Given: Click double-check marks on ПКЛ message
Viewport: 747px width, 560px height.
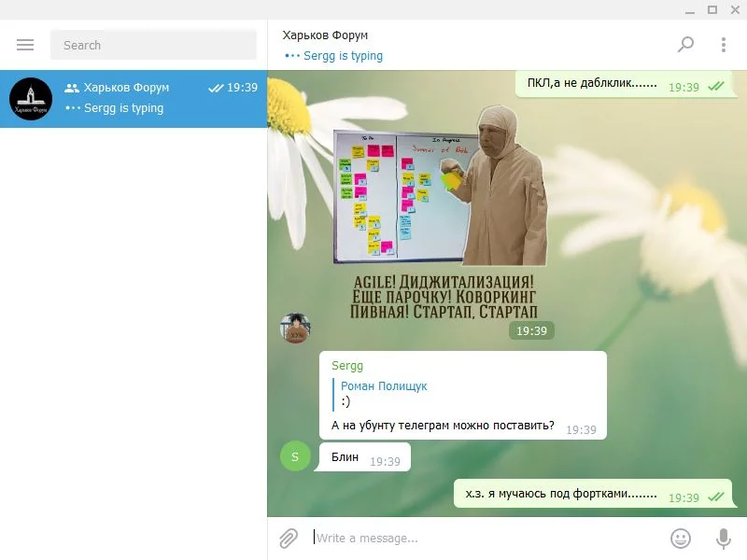Looking at the screenshot, I should tap(716, 87).
